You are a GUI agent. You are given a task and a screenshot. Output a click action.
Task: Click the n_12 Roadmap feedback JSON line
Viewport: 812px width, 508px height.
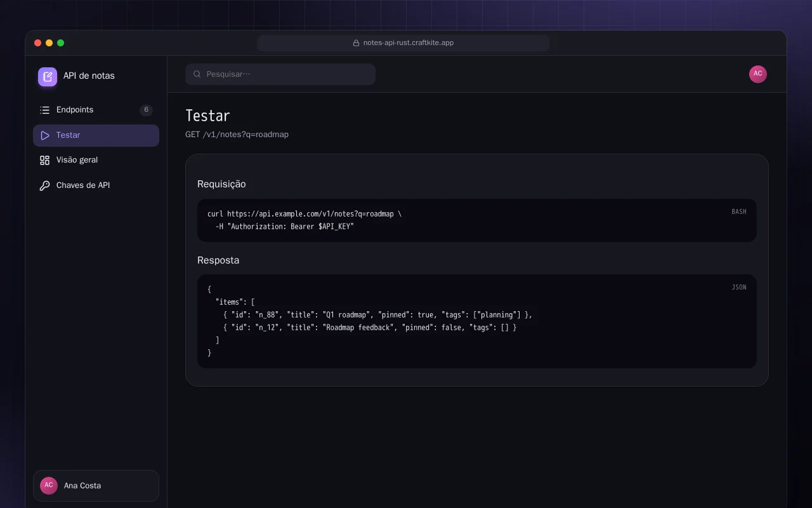pos(370,328)
